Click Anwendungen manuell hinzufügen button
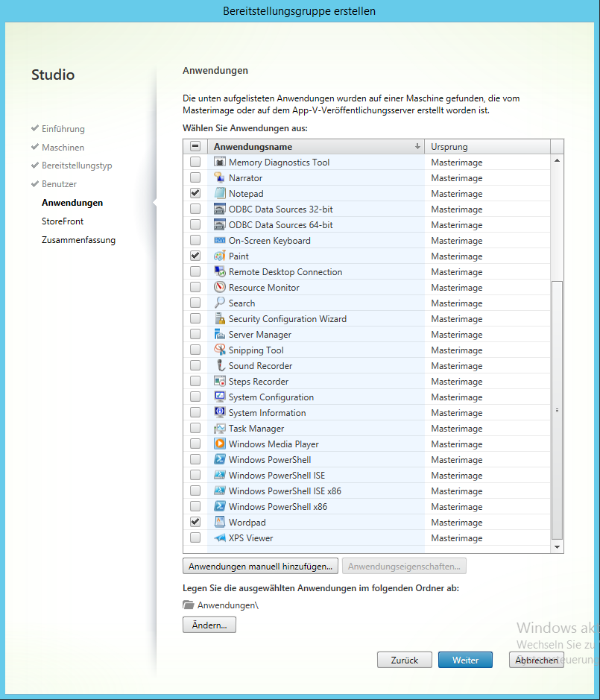This screenshot has width=600, height=700. click(x=260, y=566)
